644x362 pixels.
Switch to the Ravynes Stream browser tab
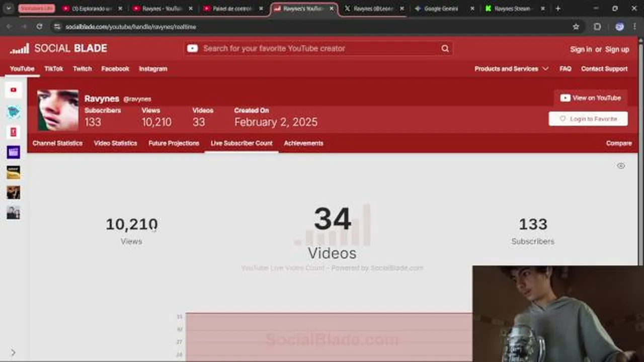[515, 9]
